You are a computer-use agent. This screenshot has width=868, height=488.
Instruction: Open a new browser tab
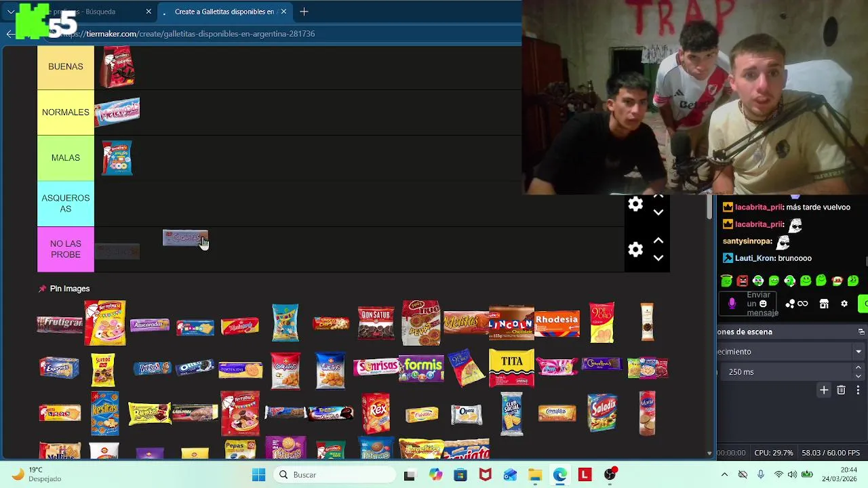(x=304, y=12)
